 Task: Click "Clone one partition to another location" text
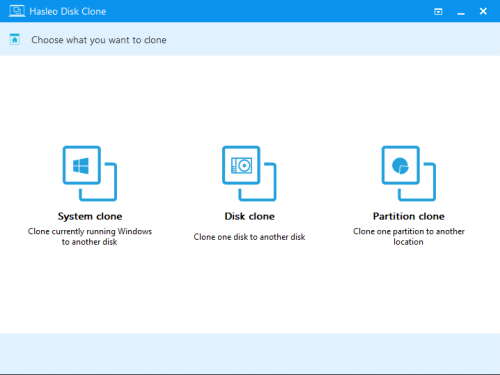click(x=409, y=236)
